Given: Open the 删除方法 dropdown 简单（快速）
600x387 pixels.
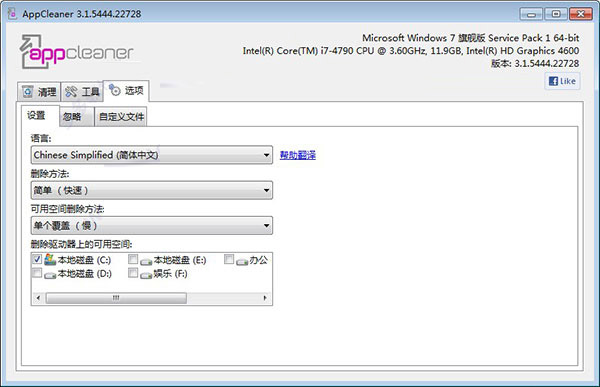Looking at the screenshot, I should tap(152, 190).
